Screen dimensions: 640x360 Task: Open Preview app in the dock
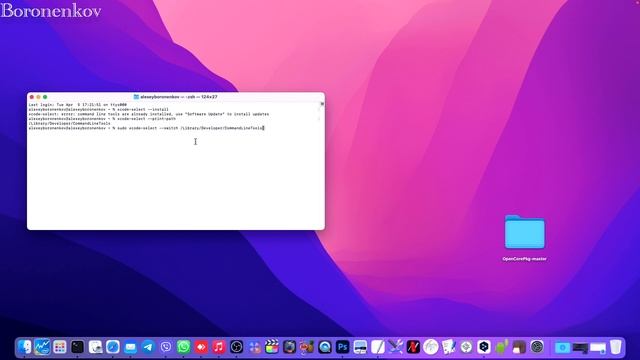(x=95, y=347)
